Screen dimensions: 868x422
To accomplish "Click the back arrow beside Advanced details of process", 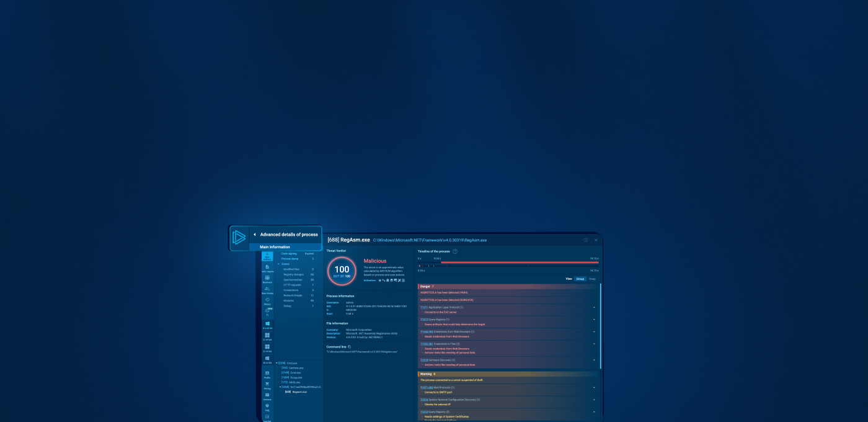I will (254, 235).
